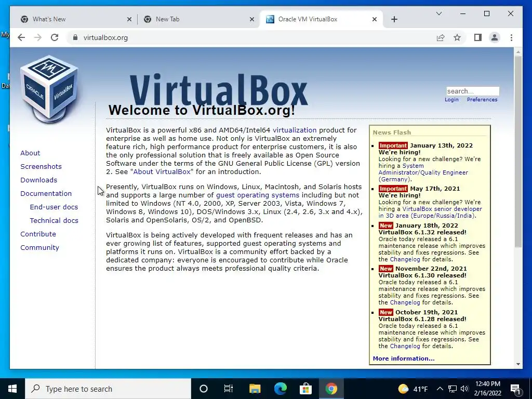
Task: Open the Changelog link for 6.1.32
Action: pos(405,259)
